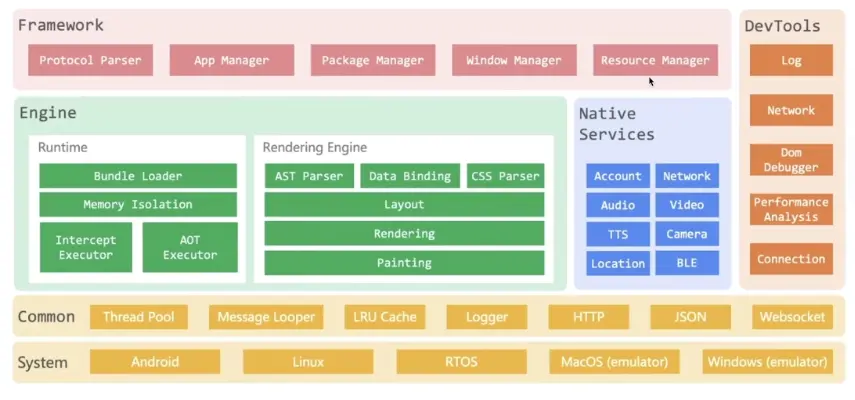Select the RTOS block in System row

pyautogui.click(x=461, y=361)
